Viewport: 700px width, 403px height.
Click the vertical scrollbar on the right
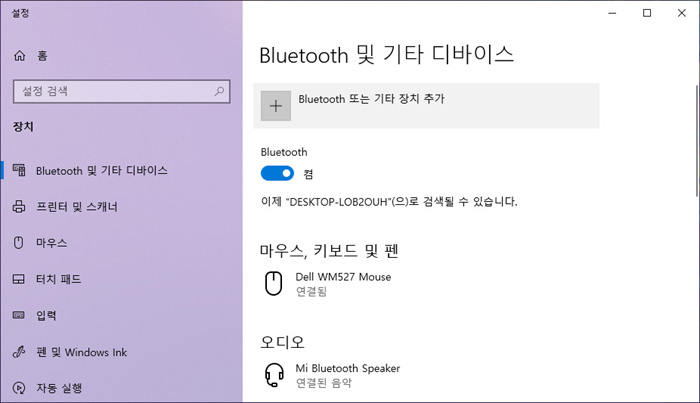(697, 141)
